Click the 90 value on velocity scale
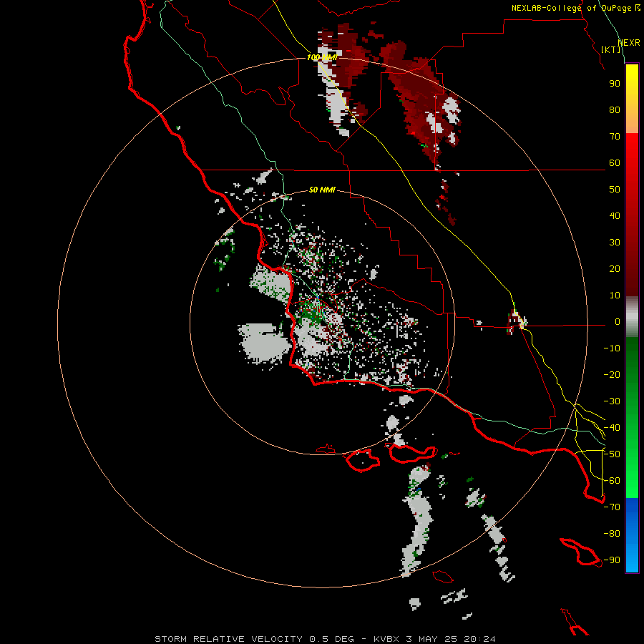Screen dimensions: 644x644 [x=615, y=84]
